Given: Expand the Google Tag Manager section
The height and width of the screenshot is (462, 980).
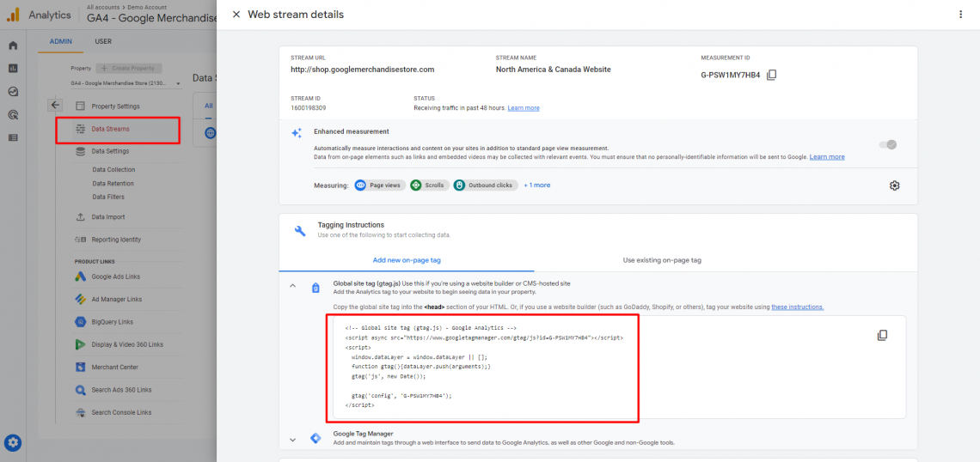Looking at the screenshot, I should click(292, 439).
